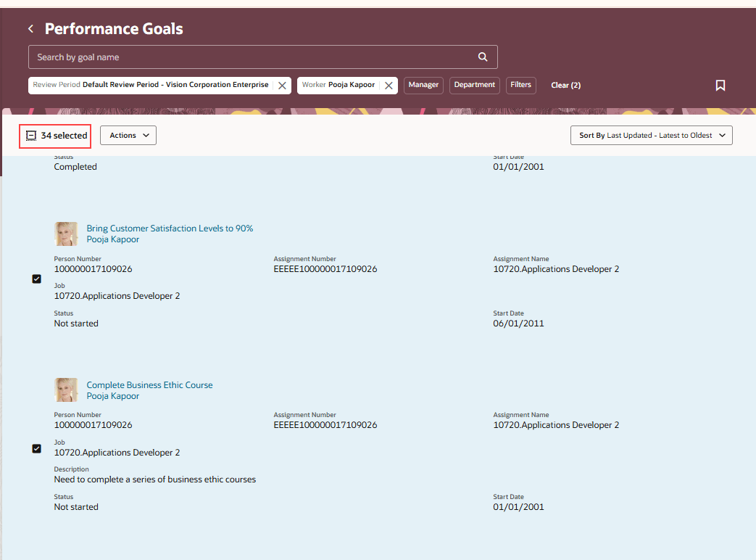
Task: Expand the Department filter
Action: point(474,85)
